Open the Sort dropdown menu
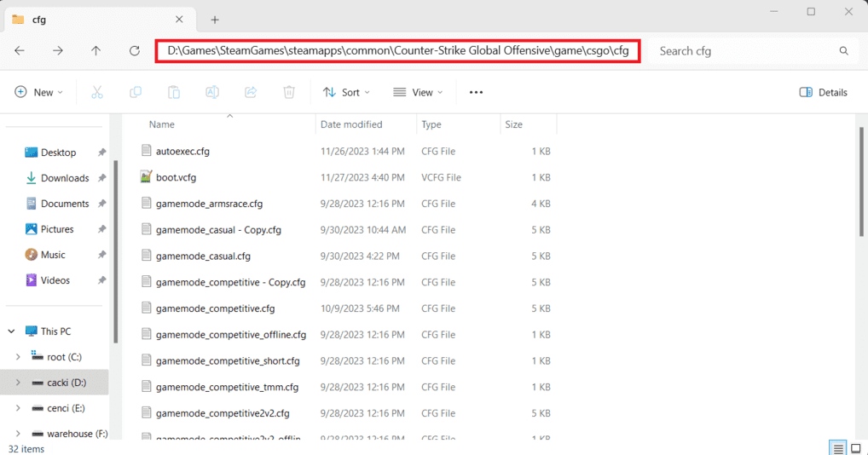The height and width of the screenshot is (455, 868). (x=346, y=92)
